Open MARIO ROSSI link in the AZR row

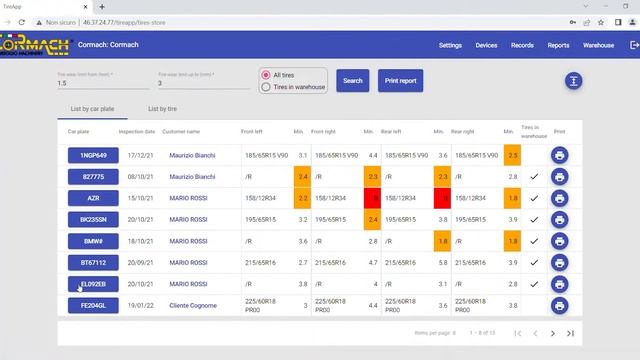pos(188,198)
